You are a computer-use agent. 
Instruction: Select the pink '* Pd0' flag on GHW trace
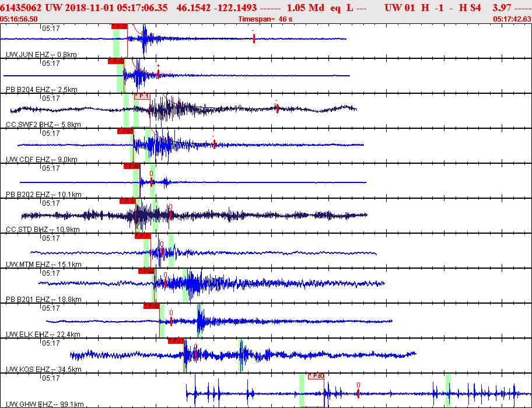pyautogui.click(x=316, y=376)
